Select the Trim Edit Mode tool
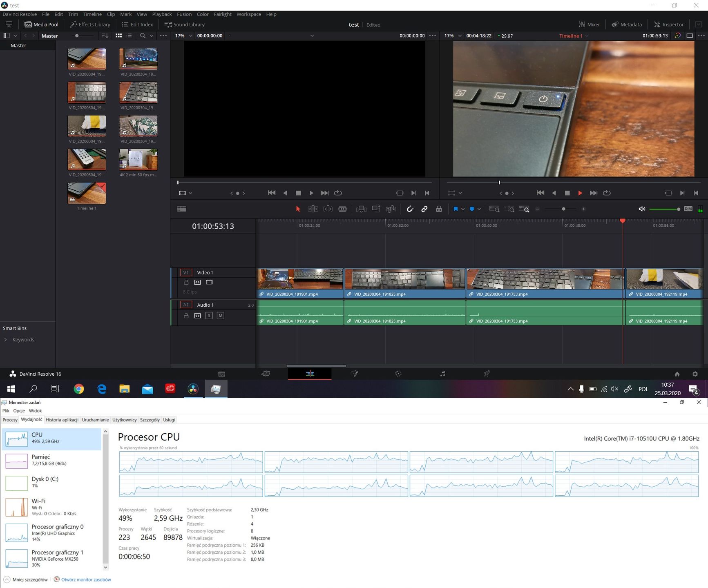The width and height of the screenshot is (708, 588). coord(313,209)
